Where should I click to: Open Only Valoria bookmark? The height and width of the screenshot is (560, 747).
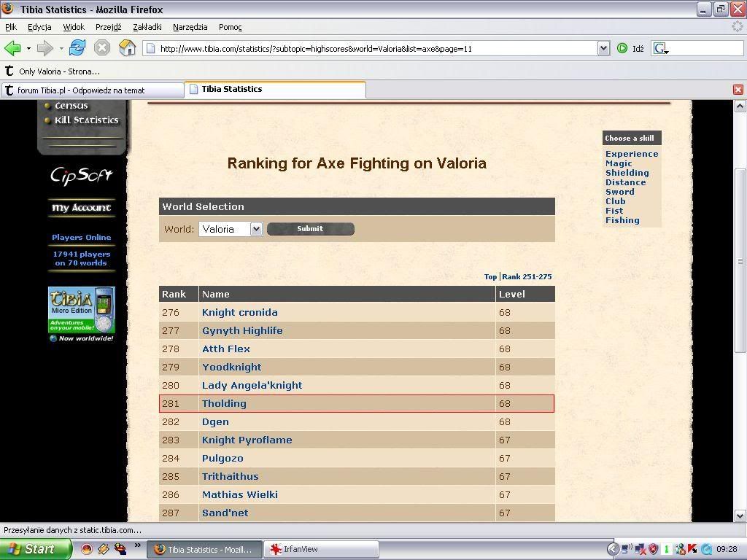[x=53, y=71]
